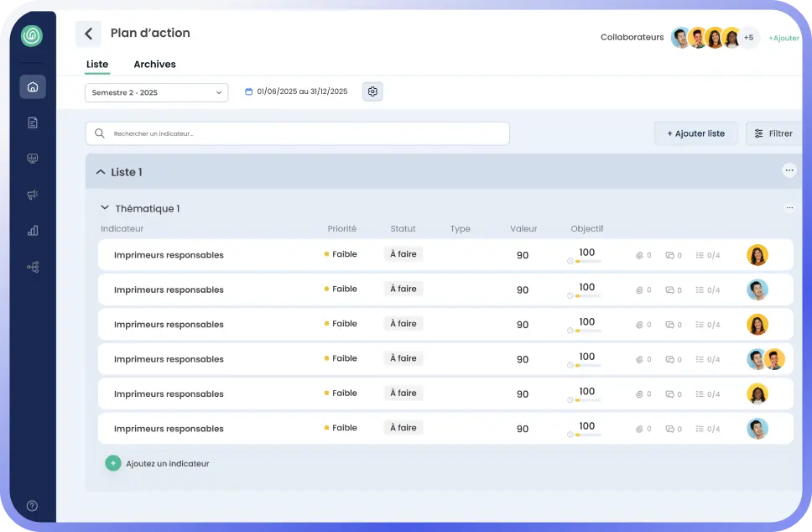The width and height of the screenshot is (812, 532).
Task: Collapse the Liste 1 section
Action: [x=101, y=172]
